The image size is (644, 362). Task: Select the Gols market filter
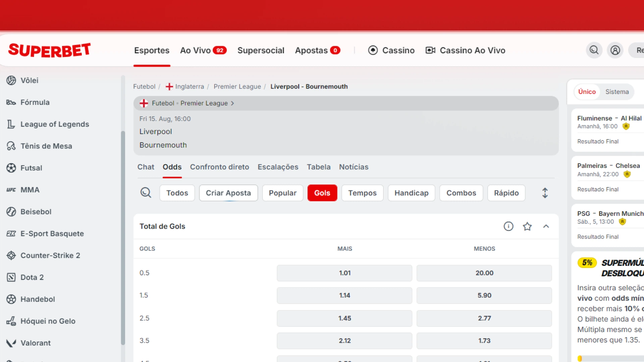322,193
